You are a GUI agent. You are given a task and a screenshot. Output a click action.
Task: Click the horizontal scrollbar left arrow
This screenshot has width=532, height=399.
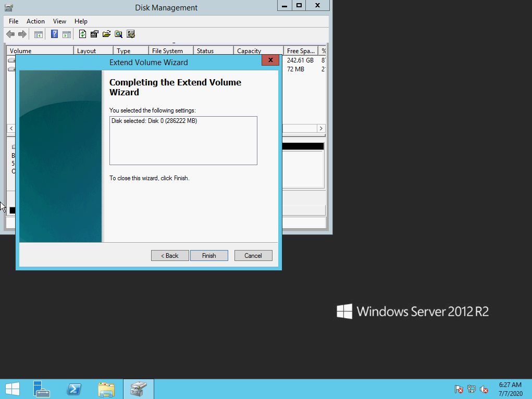click(x=11, y=128)
